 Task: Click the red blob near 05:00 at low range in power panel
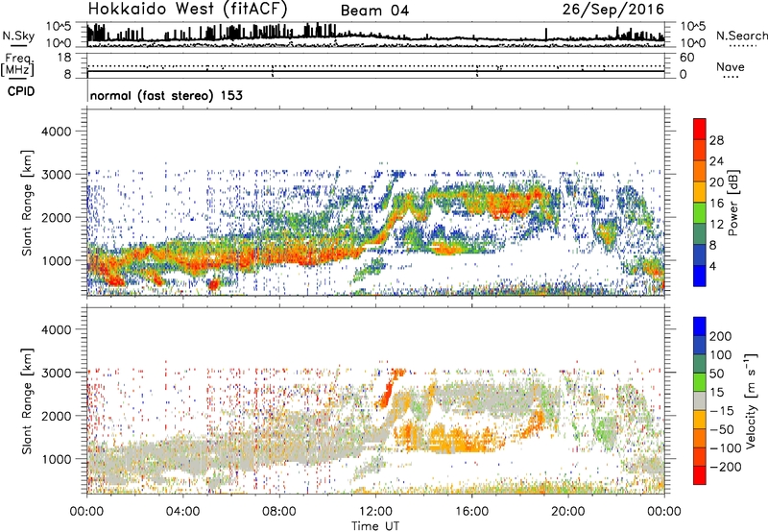click(213, 284)
